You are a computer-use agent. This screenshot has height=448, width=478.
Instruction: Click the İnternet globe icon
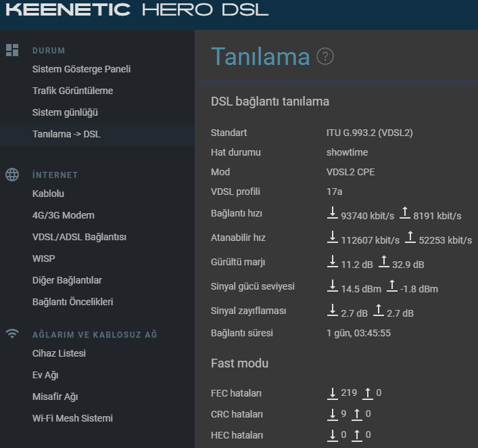pyautogui.click(x=12, y=175)
